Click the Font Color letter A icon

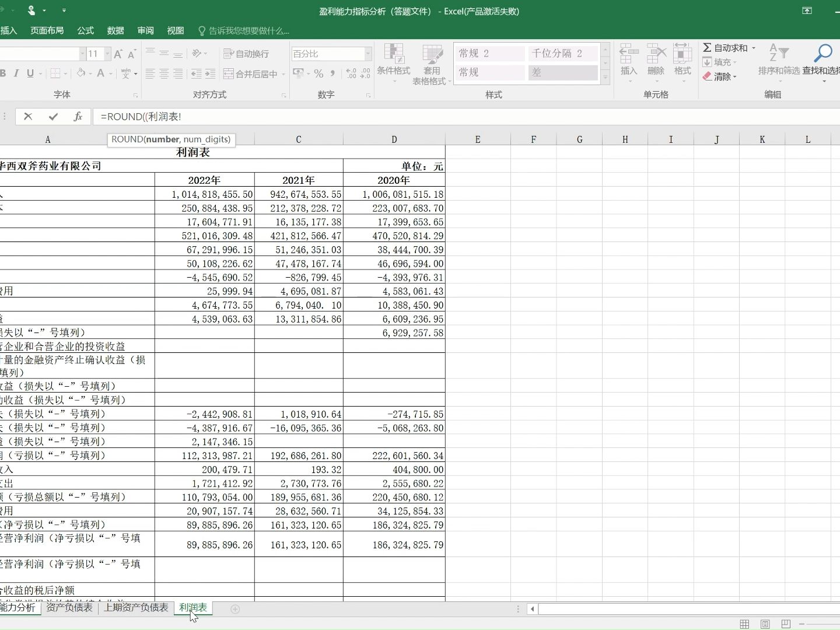click(x=101, y=73)
